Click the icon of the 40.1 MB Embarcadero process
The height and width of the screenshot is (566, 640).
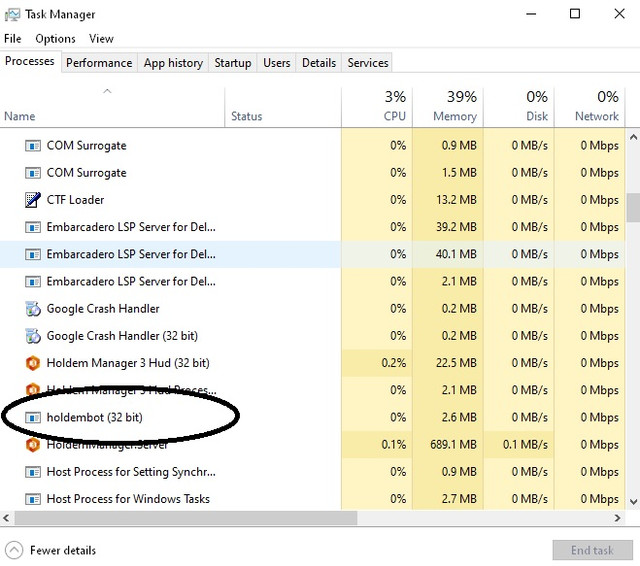[x=33, y=255]
